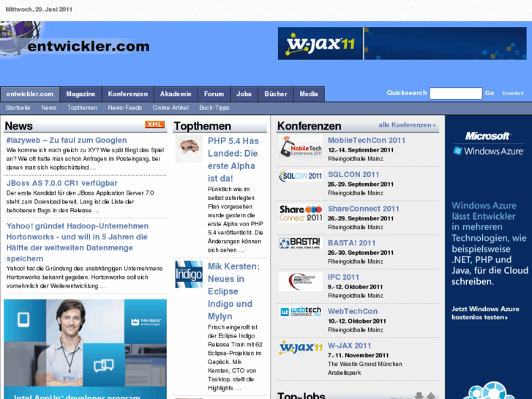Click the webtech conference logo

(301, 312)
